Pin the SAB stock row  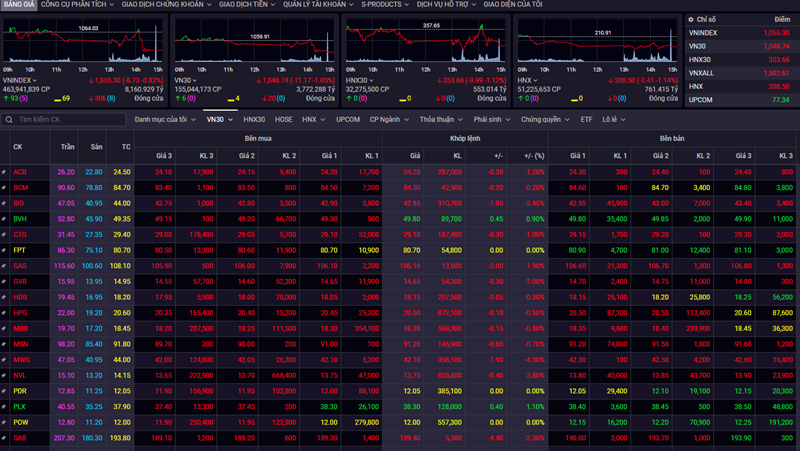[5, 437]
